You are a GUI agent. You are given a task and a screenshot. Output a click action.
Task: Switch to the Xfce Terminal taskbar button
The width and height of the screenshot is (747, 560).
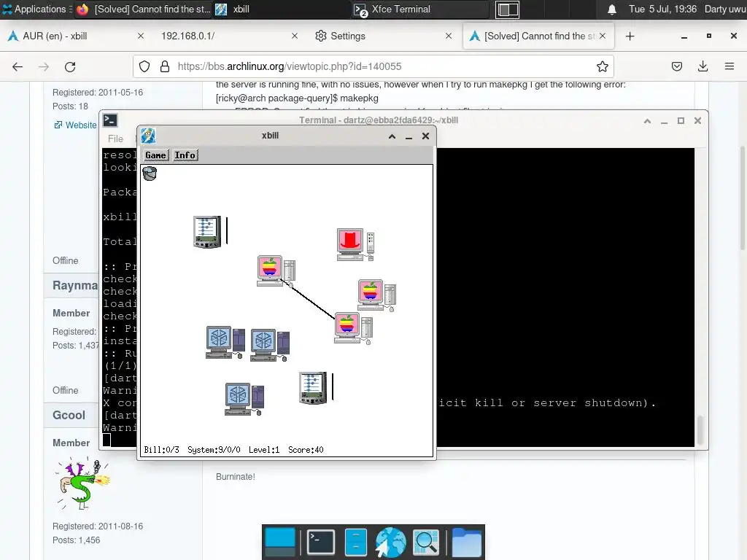pyautogui.click(x=420, y=9)
